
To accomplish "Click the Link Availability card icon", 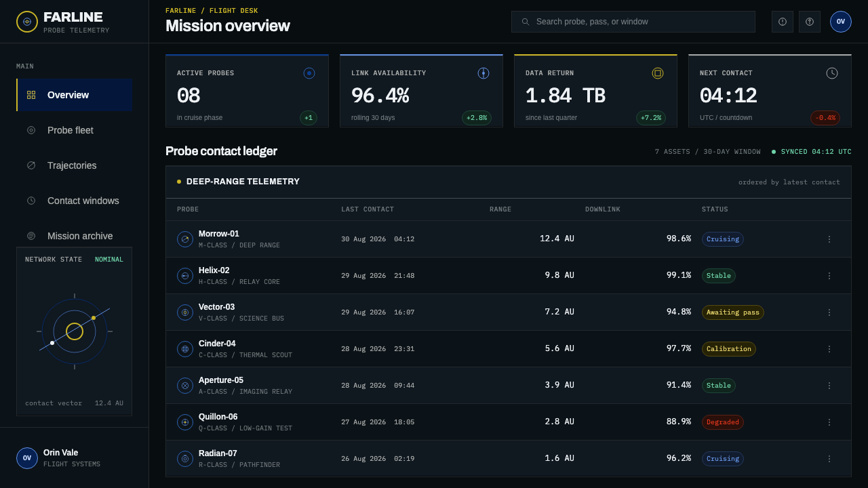I will [484, 73].
